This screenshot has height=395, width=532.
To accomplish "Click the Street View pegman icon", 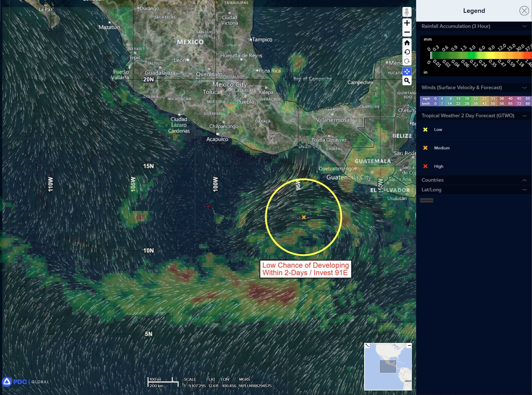I will point(407,12).
